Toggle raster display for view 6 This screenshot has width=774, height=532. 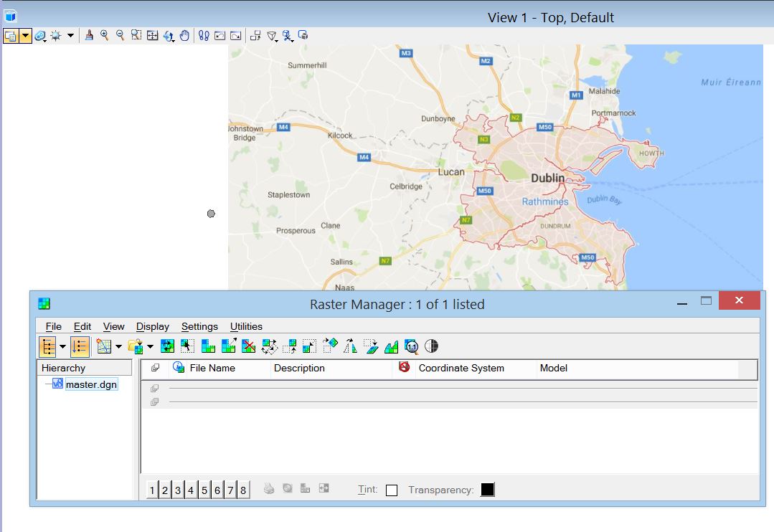tap(217, 490)
